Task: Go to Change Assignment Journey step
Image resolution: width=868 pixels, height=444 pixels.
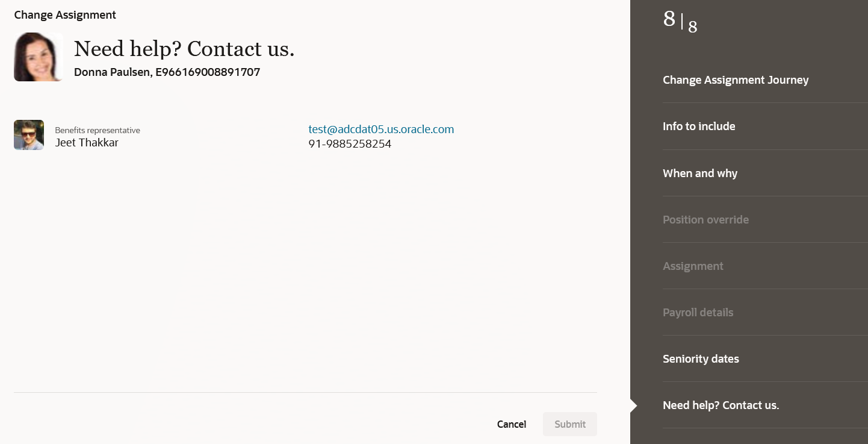Action: 736,80
